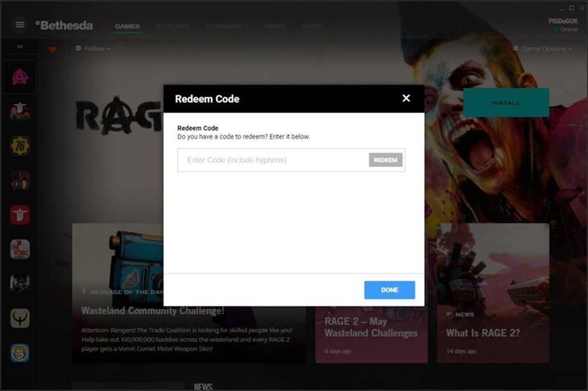Open the Fallout Shelter Vault Boy icon
The height and width of the screenshot is (391, 588).
click(x=20, y=353)
